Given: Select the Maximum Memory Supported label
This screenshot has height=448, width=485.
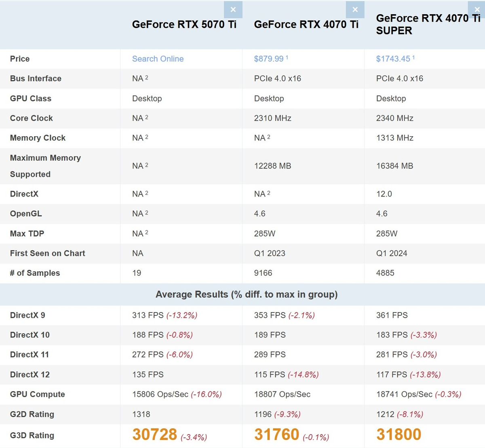Looking at the screenshot, I should (45, 166).
